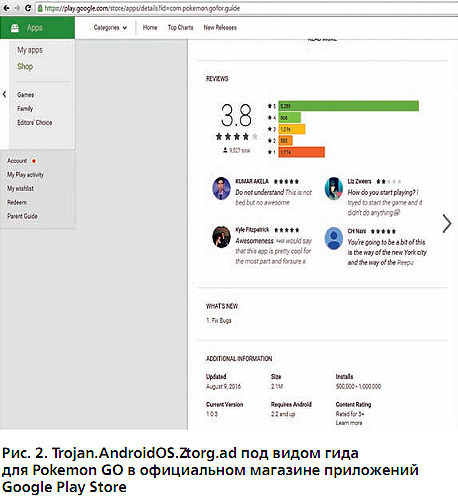Click the REVIEWS section heading

[x=217, y=79]
